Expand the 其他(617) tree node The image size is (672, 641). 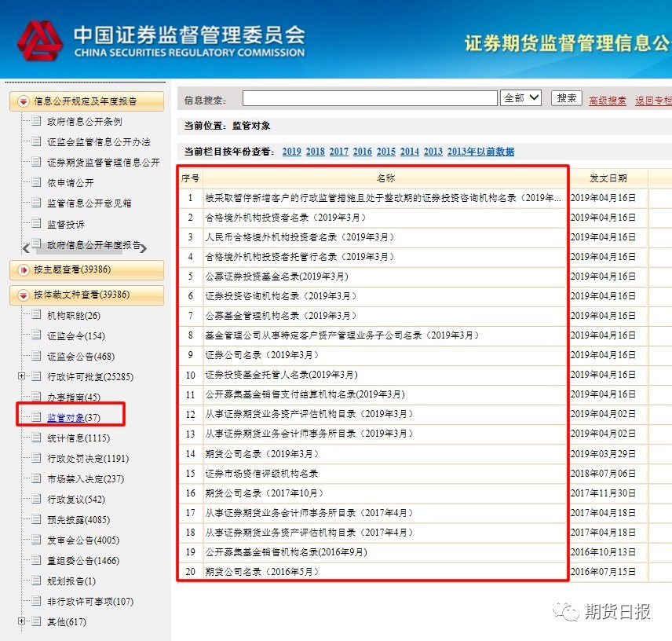[x=21, y=622]
